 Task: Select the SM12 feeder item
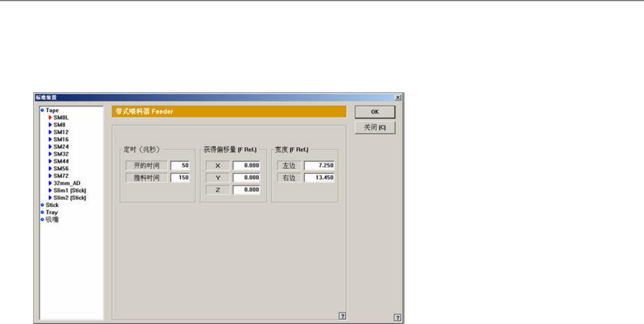pos(61,133)
